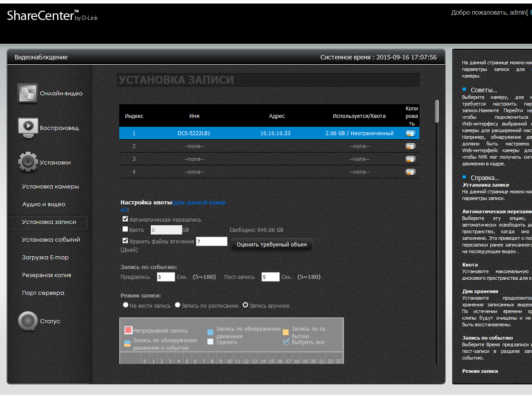Image resolution: width=532 pixels, height=399 pixels.
Task: Select camera table row with index 3
Action: pos(269,159)
